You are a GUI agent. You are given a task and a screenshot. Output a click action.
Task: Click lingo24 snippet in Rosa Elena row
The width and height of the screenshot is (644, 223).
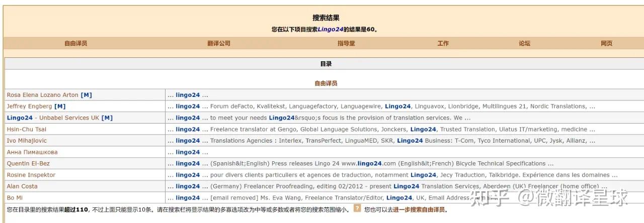coord(188,95)
